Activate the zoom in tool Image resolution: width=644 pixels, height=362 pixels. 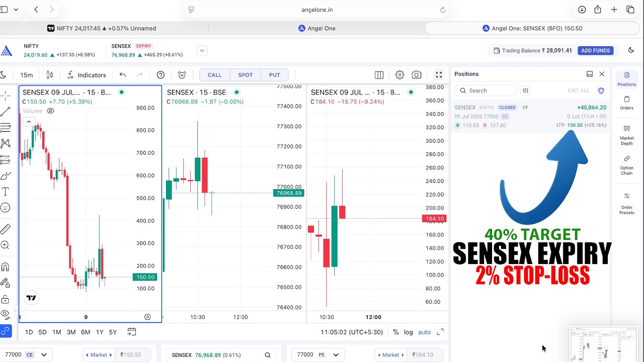coord(6,245)
